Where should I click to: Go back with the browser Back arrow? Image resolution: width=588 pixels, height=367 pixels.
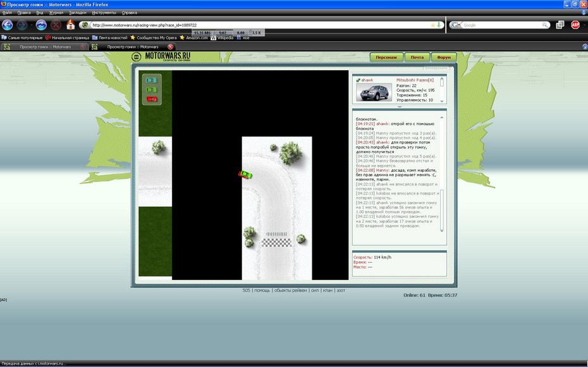(8, 25)
